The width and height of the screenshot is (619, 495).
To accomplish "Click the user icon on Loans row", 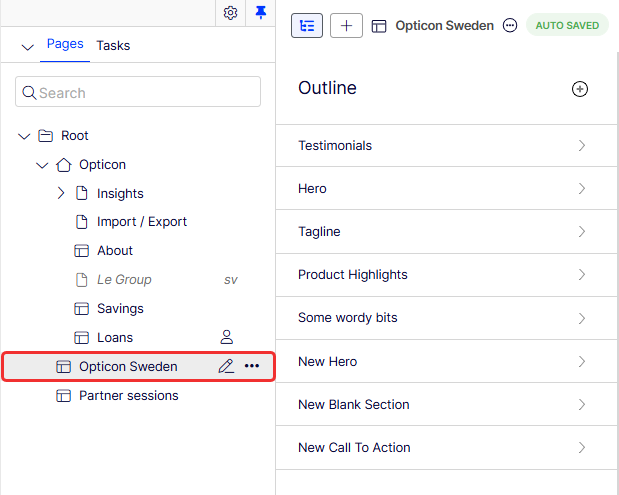I will 227,337.
